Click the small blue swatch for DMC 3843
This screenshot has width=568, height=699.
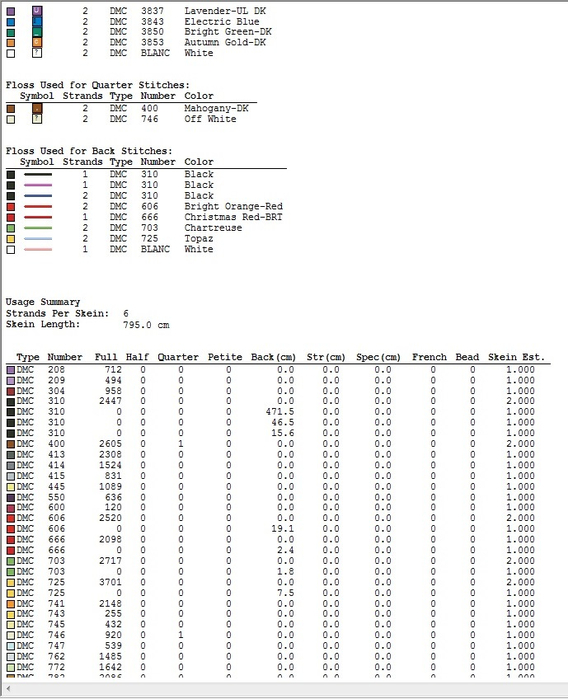(11, 22)
